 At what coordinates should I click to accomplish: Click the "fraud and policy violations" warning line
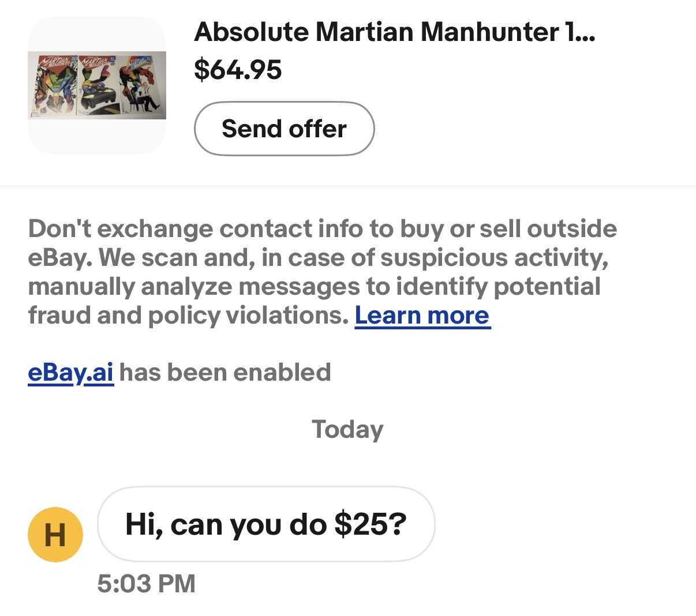pyautogui.click(x=188, y=315)
